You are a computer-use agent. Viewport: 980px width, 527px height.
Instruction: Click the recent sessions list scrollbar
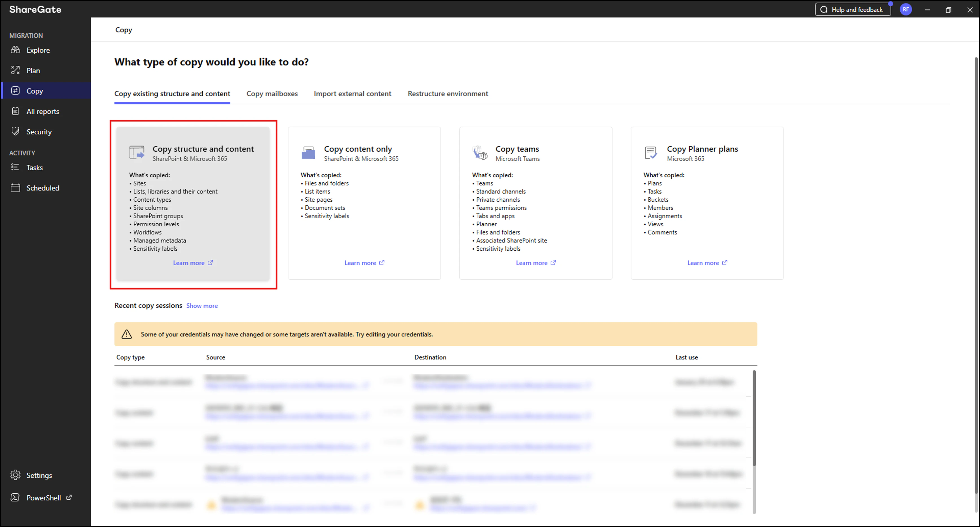754,418
